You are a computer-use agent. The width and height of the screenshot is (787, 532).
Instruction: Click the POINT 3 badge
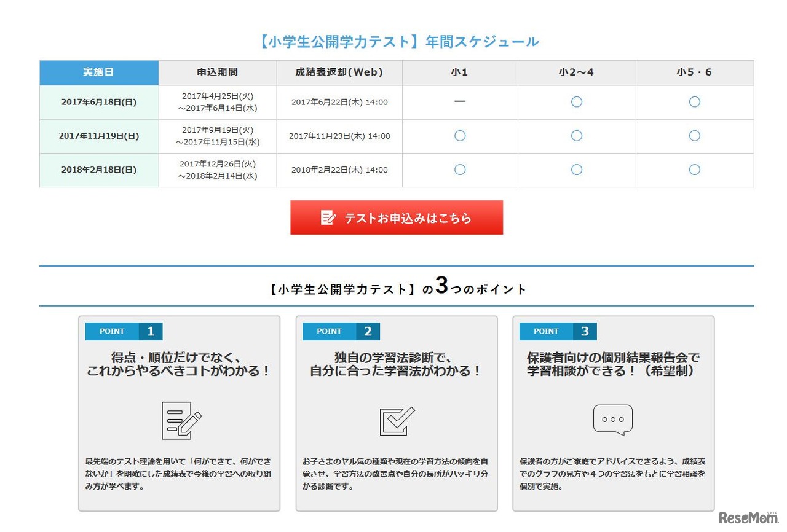point(558,331)
